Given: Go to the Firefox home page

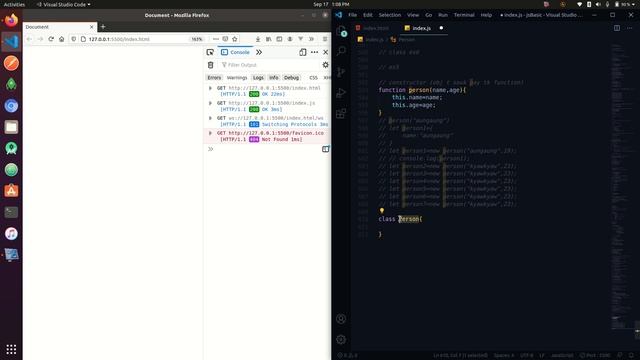Looking at the screenshot, I should tap(62, 39).
